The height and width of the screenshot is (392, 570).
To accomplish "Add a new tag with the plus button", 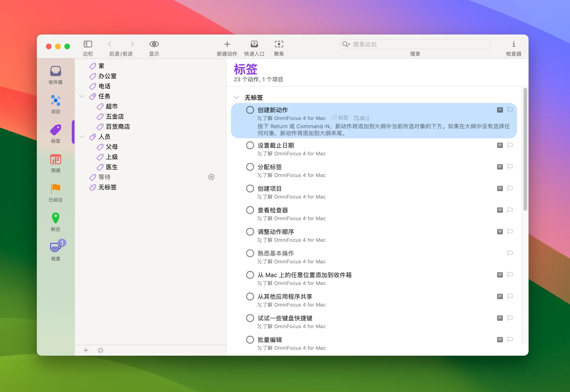I will pos(86,350).
